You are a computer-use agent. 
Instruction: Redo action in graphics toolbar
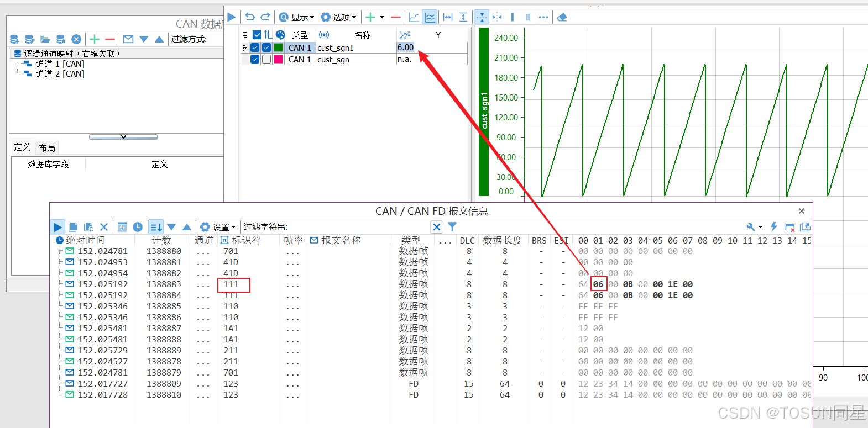coord(265,17)
